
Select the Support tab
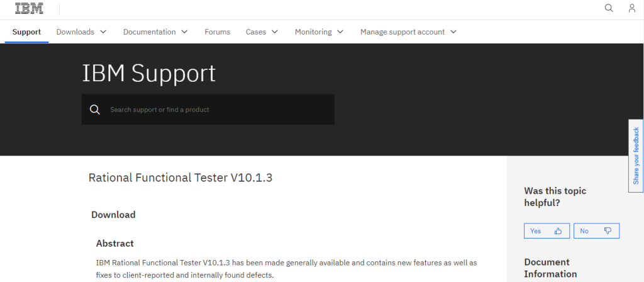(26, 31)
